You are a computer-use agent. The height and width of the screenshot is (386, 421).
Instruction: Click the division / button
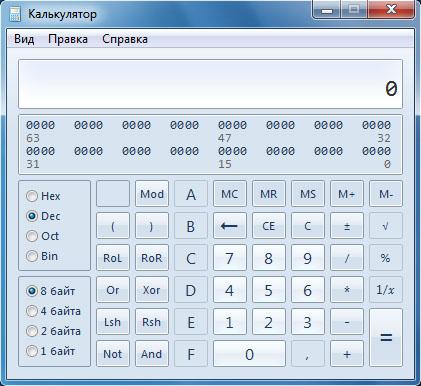coord(347,258)
